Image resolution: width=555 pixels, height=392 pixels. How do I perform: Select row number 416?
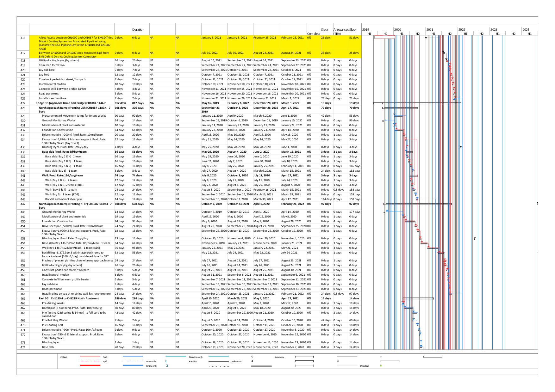coord(23,38)
